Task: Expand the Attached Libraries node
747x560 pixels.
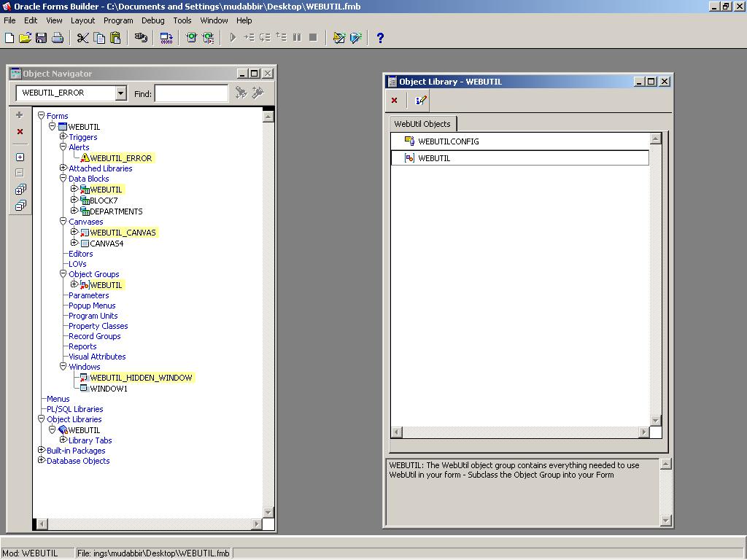Action: coord(63,168)
